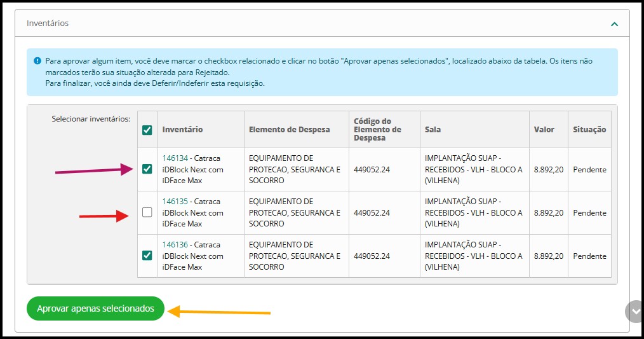Open the inventory 146136 link

[173, 245]
